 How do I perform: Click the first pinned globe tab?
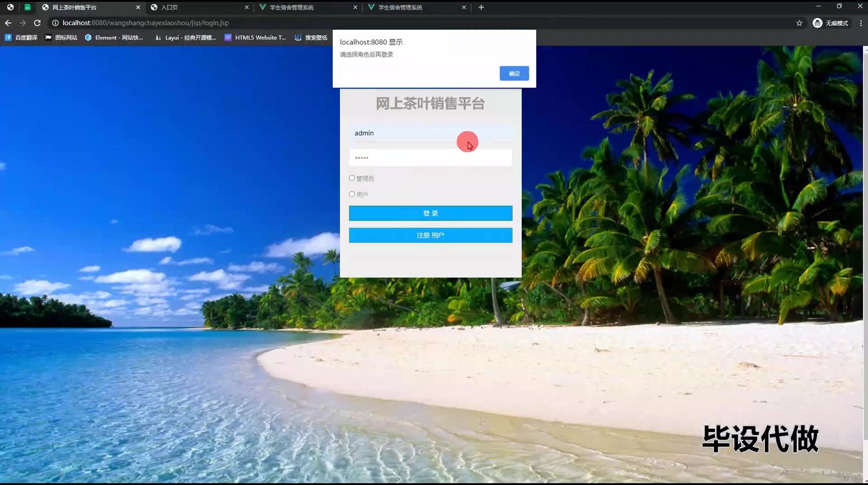10,7
